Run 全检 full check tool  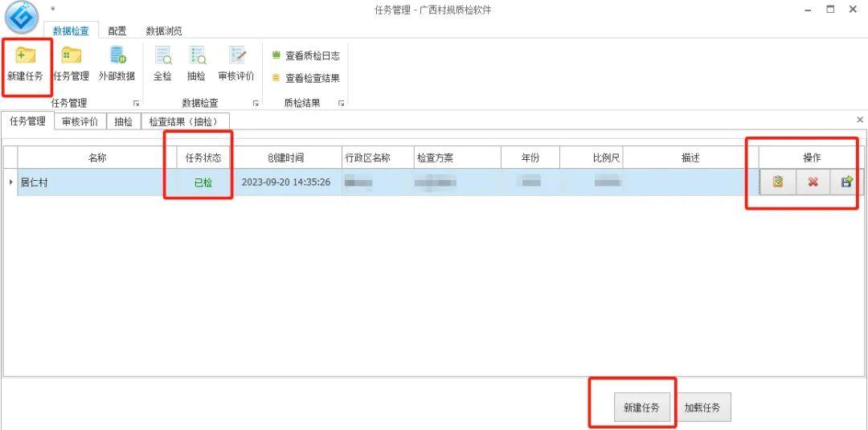click(162, 65)
